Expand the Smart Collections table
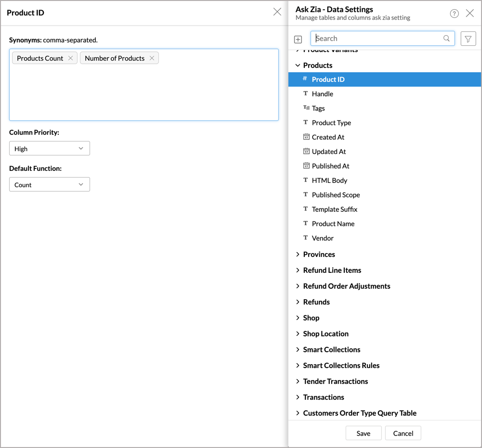482x448 pixels. [x=298, y=350]
